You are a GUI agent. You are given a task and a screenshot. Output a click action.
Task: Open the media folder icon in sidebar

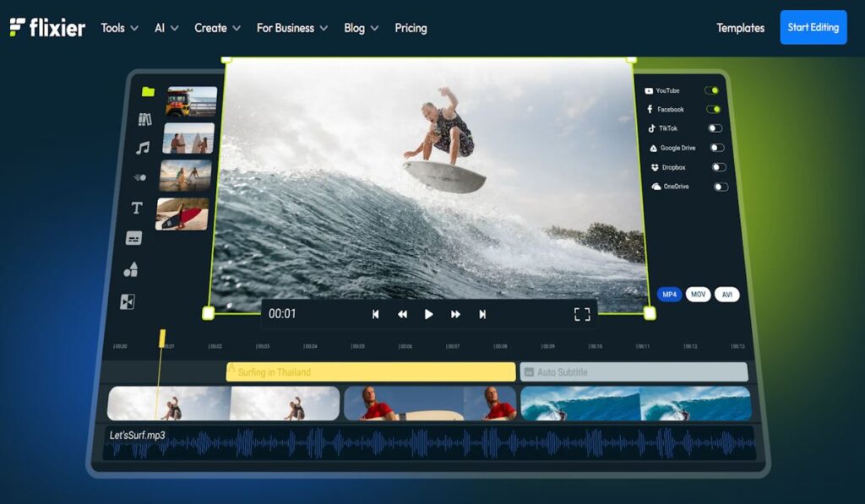tap(148, 91)
